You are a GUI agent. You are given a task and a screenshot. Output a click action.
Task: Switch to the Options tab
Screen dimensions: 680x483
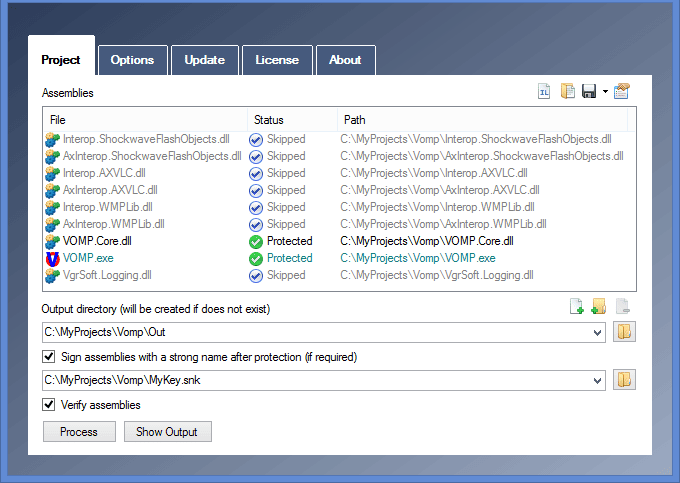pos(132,60)
